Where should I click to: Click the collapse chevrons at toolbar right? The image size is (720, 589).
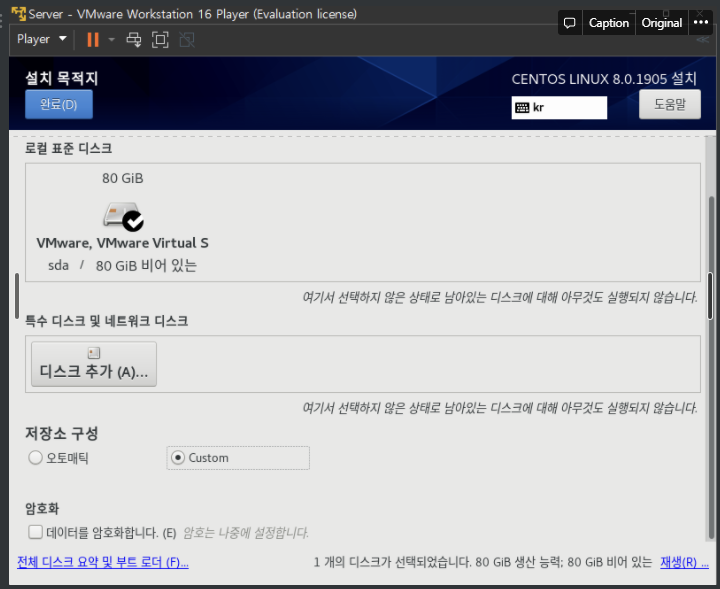point(703,40)
